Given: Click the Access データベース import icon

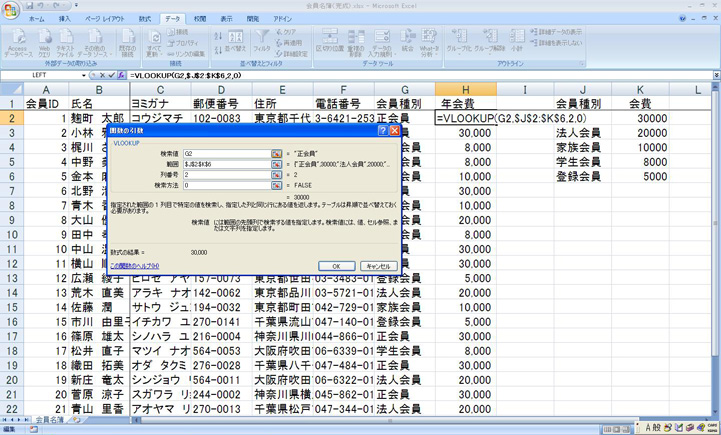Looking at the screenshot, I should 18,42.
